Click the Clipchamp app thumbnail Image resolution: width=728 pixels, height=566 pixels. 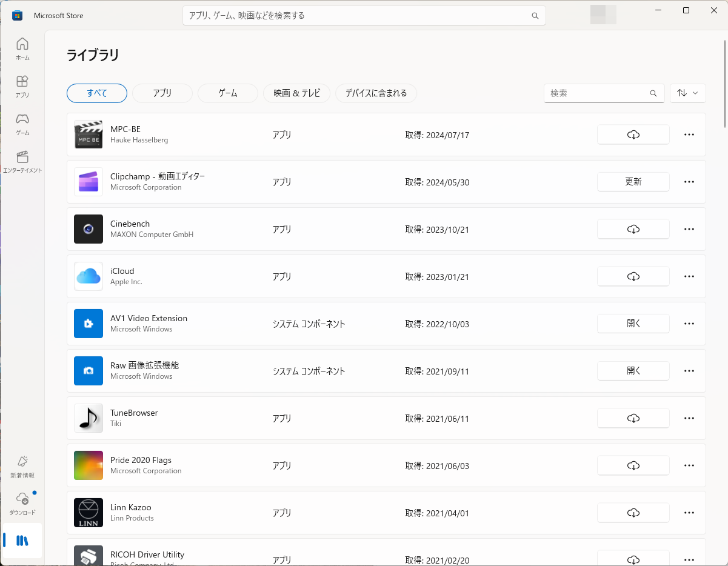(88, 182)
